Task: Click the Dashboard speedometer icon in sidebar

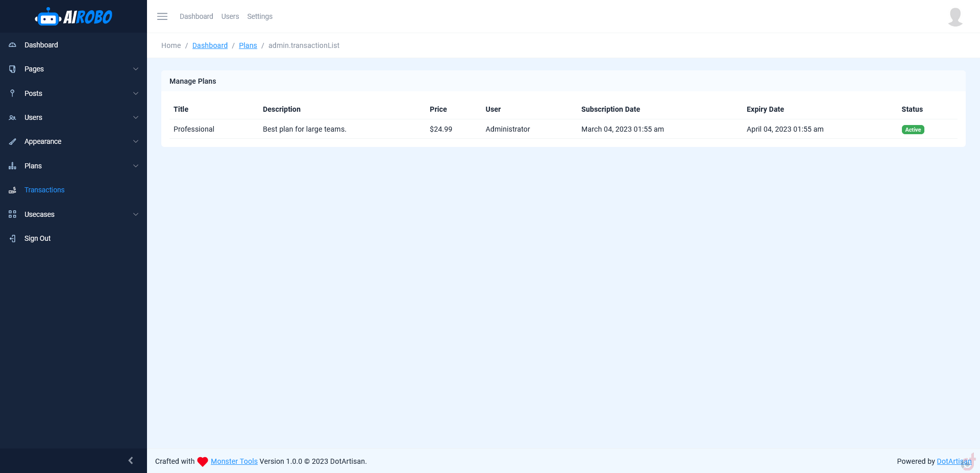Action: click(x=13, y=45)
